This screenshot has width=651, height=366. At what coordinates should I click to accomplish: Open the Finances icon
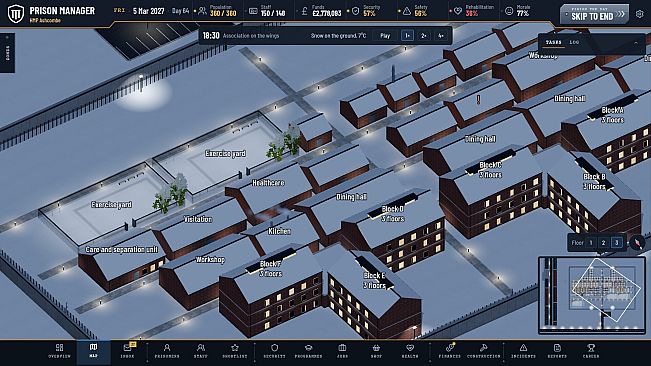tap(450, 347)
